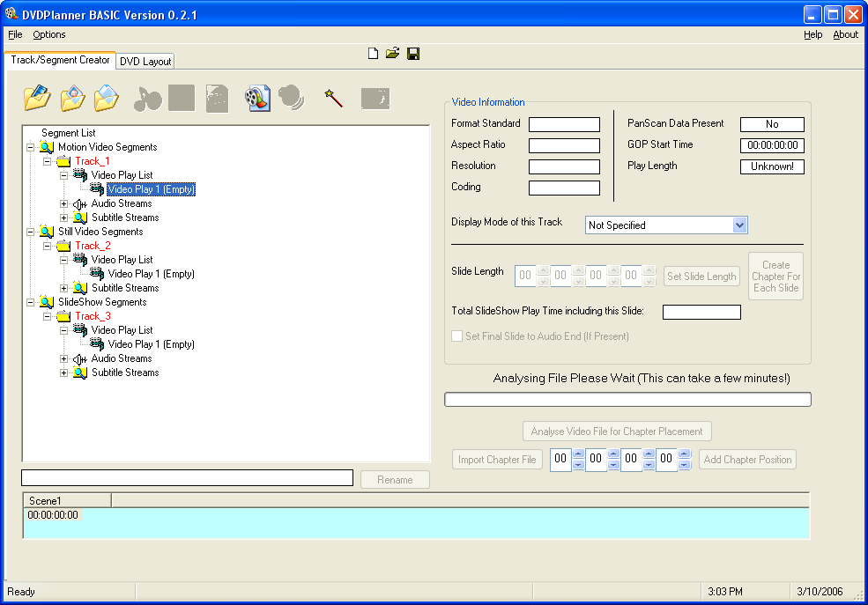Collapse the Track_1 tree node

pos(47,161)
